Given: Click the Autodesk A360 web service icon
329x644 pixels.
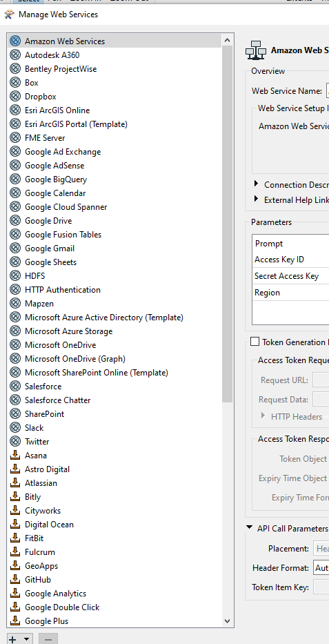Looking at the screenshot, I should [x=15, y=55].
